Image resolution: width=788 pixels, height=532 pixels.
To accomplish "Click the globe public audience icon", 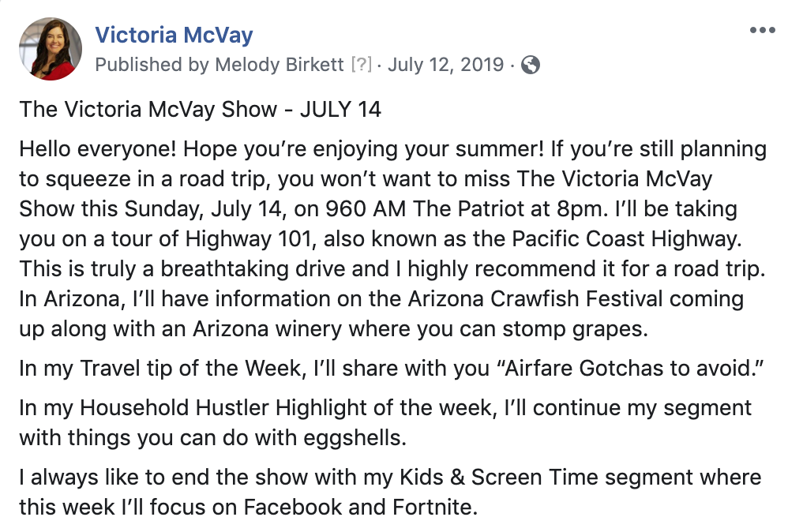I will pyautogui.click(x=530, y=65).
